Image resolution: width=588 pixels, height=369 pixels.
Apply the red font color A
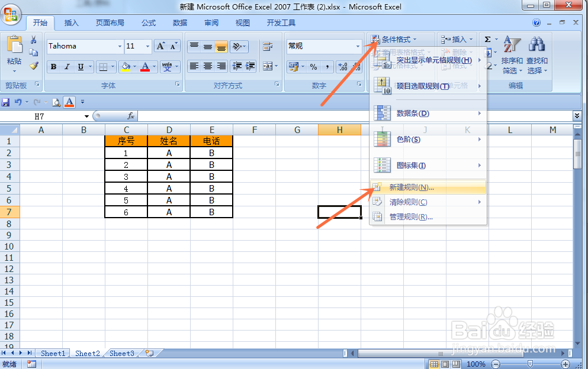pyautogui.click(x=145, y=67)
